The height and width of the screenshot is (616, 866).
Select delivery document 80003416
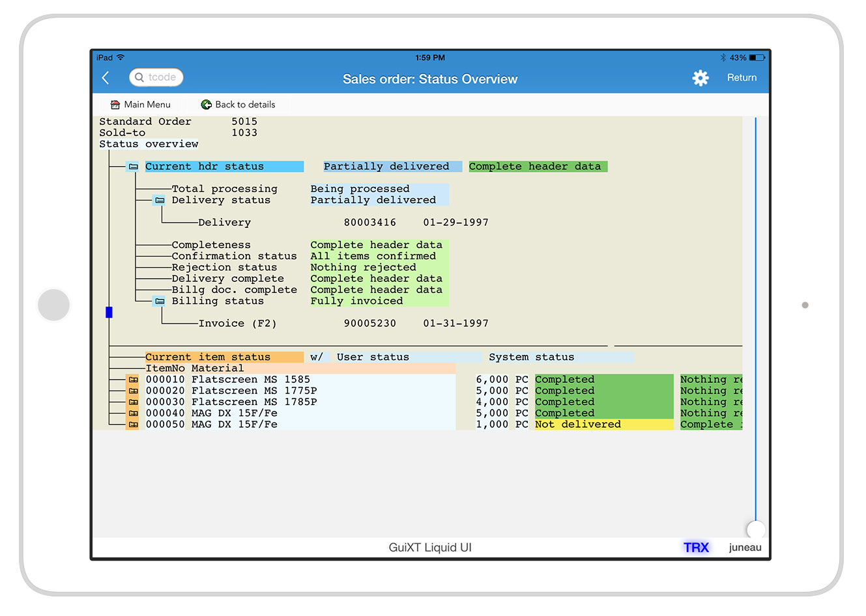tap(369, 223)
